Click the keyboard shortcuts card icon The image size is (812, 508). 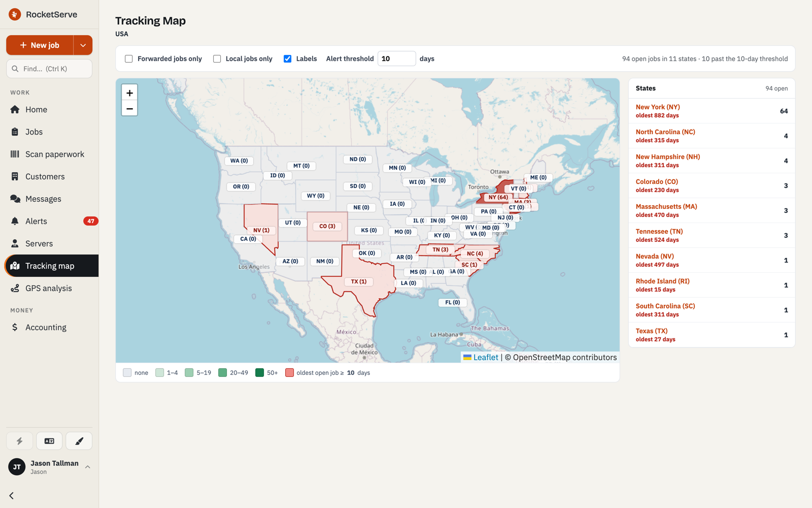49,441
